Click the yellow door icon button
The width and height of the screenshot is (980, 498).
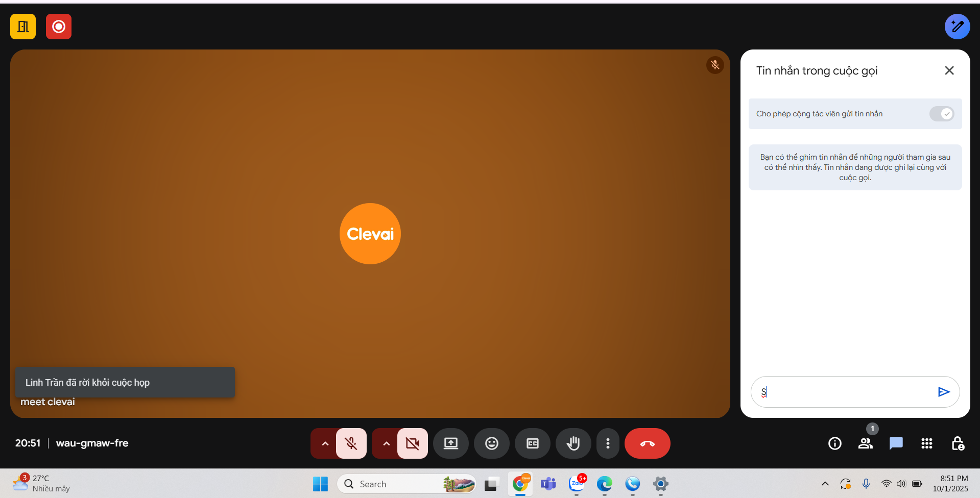click(23, 27)
